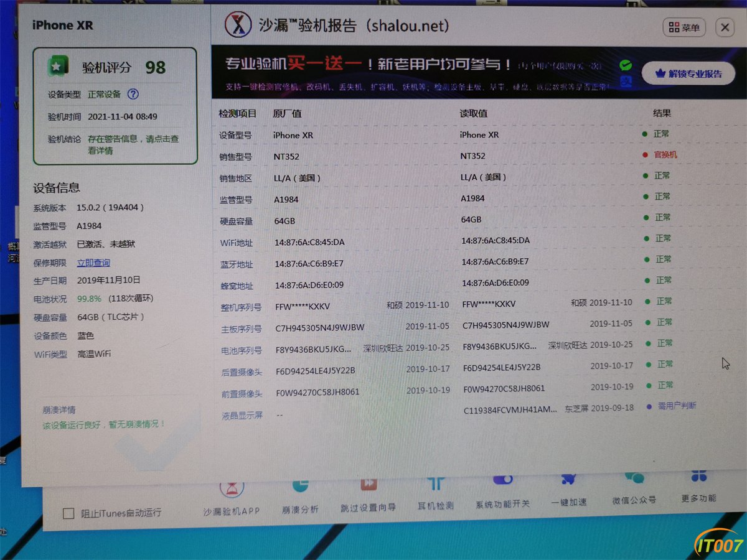The image size is (747, 560).
Task: Select NT352 in the 原厂值 column
Action: [286, 156]
